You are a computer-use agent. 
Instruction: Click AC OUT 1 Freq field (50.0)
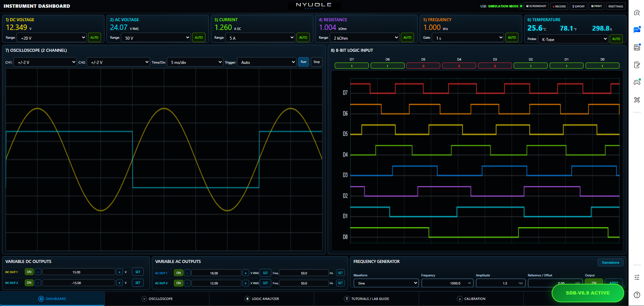[304, 273]
